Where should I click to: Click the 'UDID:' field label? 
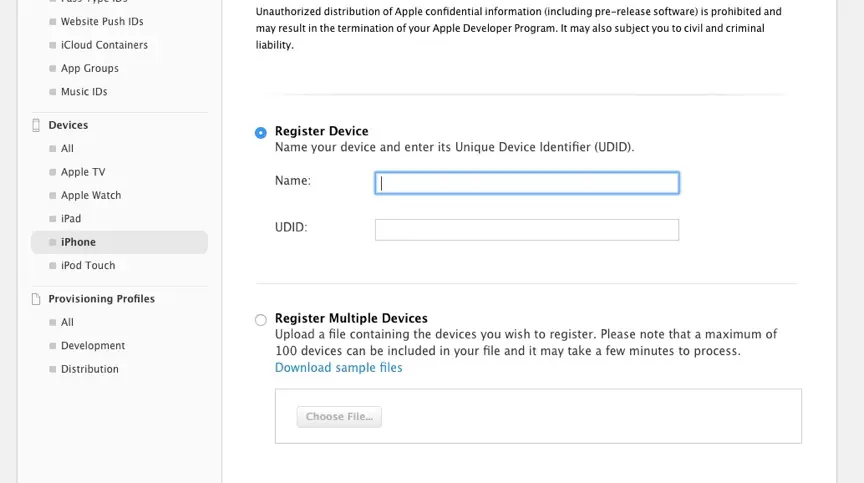(x=291, y=227)
